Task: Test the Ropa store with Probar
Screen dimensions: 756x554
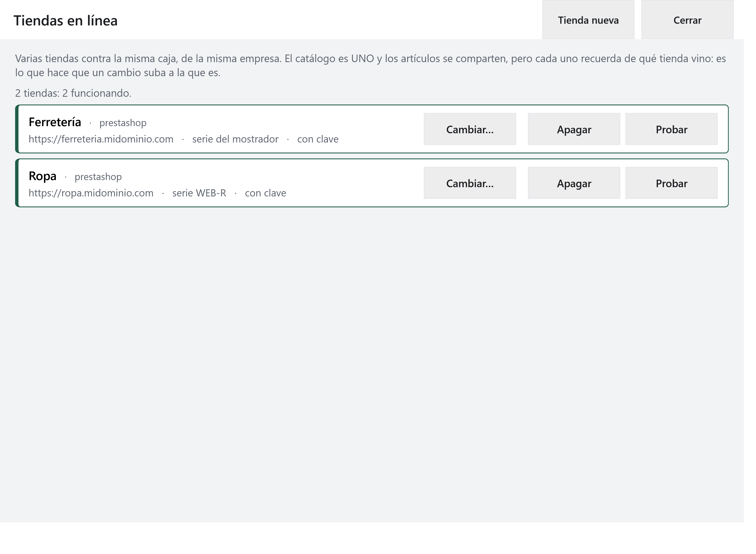Action: pos(671,183)
